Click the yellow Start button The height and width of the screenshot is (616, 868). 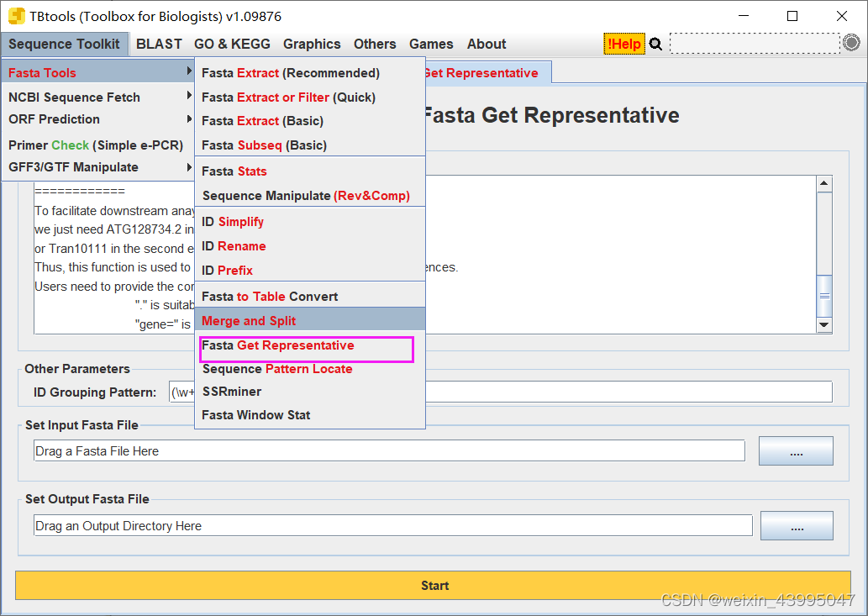(433, 586)
